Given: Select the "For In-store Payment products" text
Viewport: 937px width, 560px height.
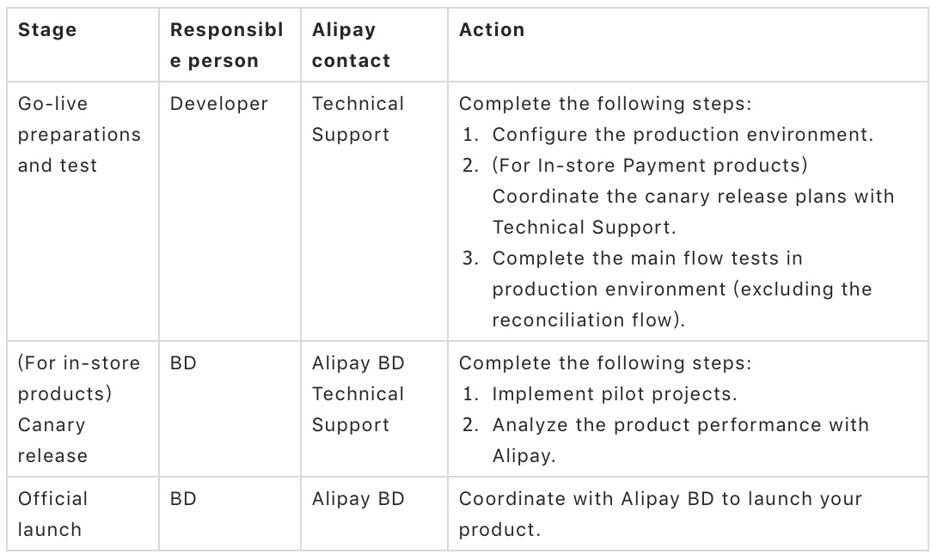Looking at the screenshot, I should coord(650,166).
